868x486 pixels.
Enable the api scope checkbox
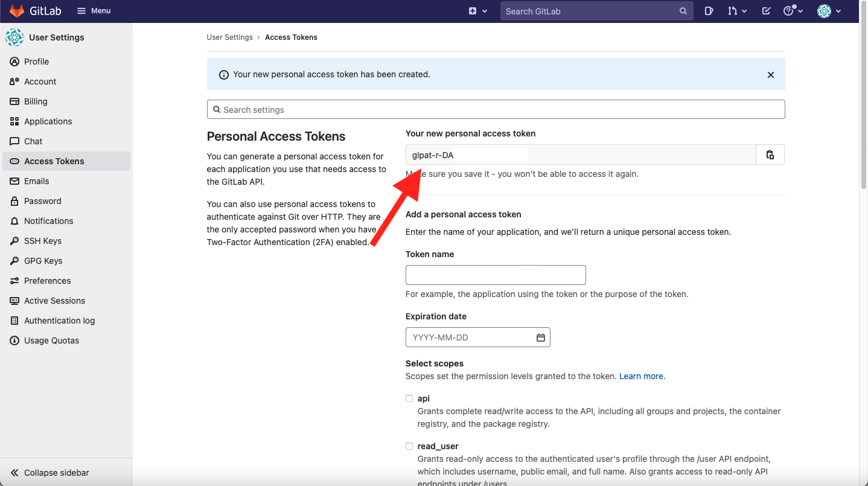point(409,398)
